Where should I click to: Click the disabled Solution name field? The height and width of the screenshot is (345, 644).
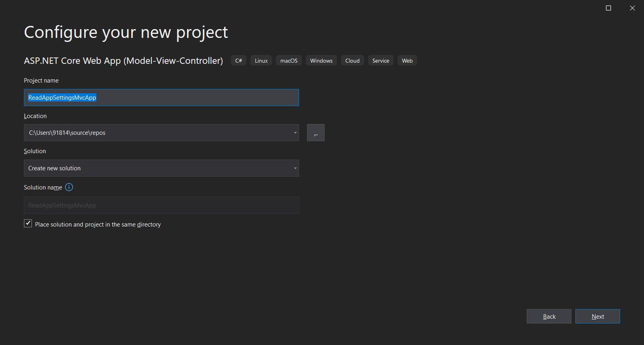[161, 205]
